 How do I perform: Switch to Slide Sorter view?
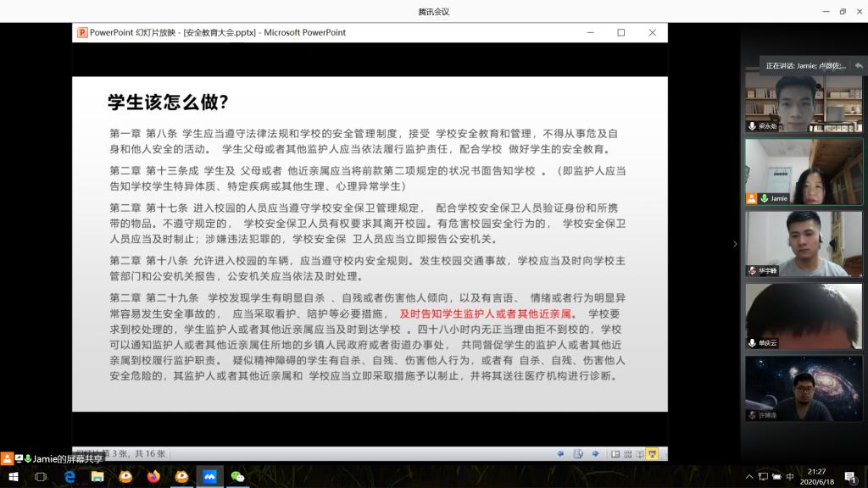point(628,453)
